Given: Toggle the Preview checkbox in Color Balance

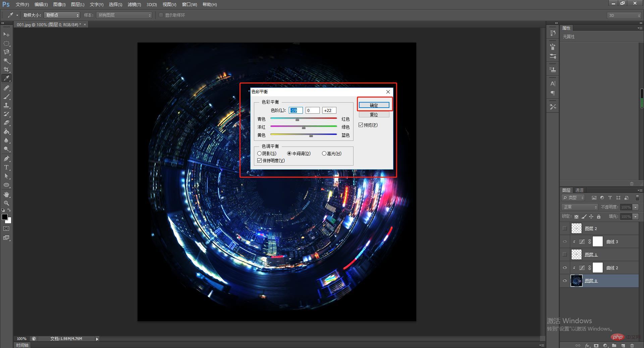Looking at the screenshot, I should (x=361, y=125).
